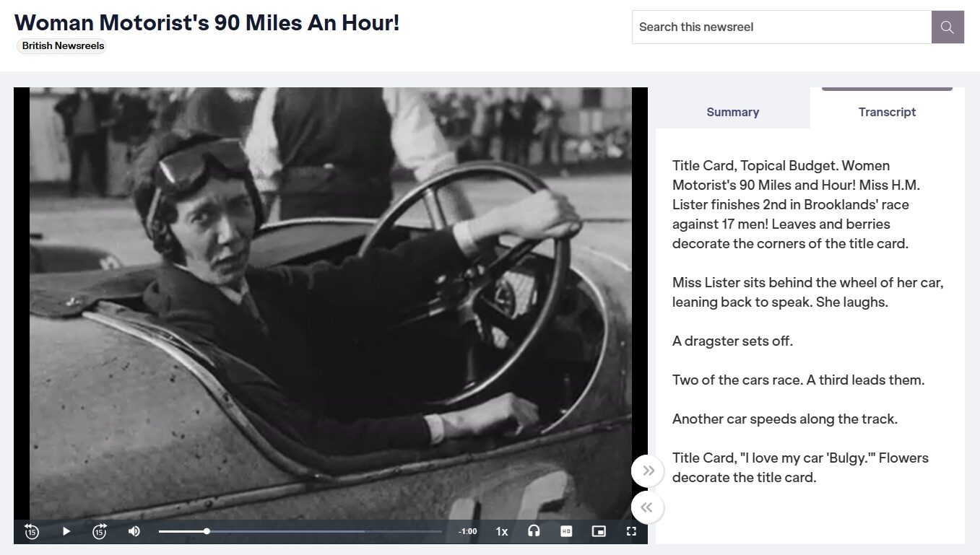Open the 1x playback speed selector

[501, 531]
